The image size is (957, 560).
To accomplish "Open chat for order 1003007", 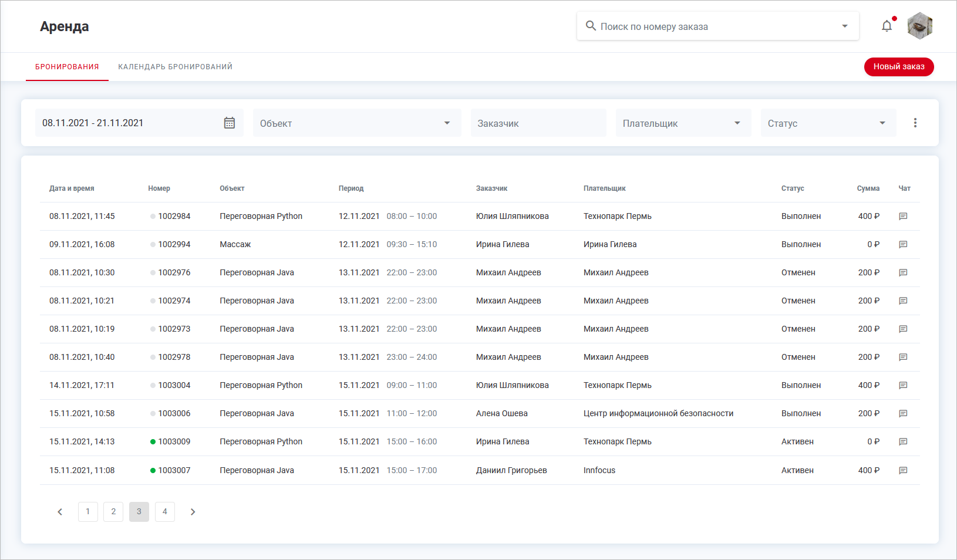I will tap(903, 470).
